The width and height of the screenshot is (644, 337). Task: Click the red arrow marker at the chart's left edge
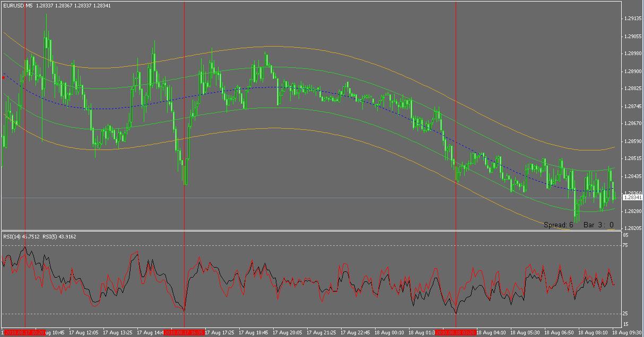[x=4, y=78]
